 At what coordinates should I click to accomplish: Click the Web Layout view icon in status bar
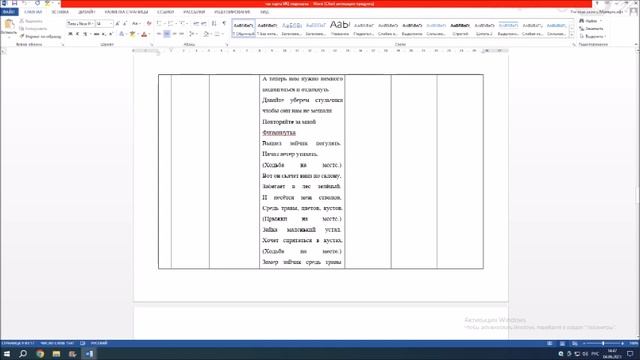(x=575, y=344)
